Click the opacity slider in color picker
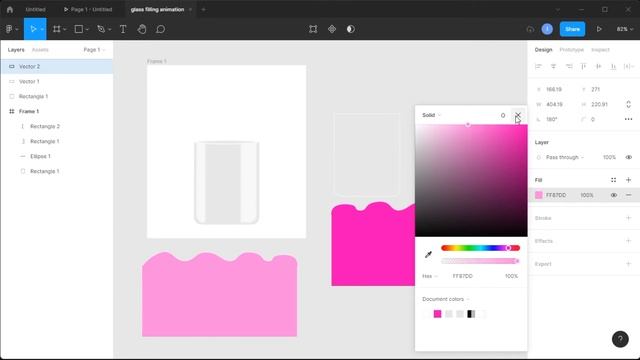The image size is (640, 360). [x=480, y=261]
